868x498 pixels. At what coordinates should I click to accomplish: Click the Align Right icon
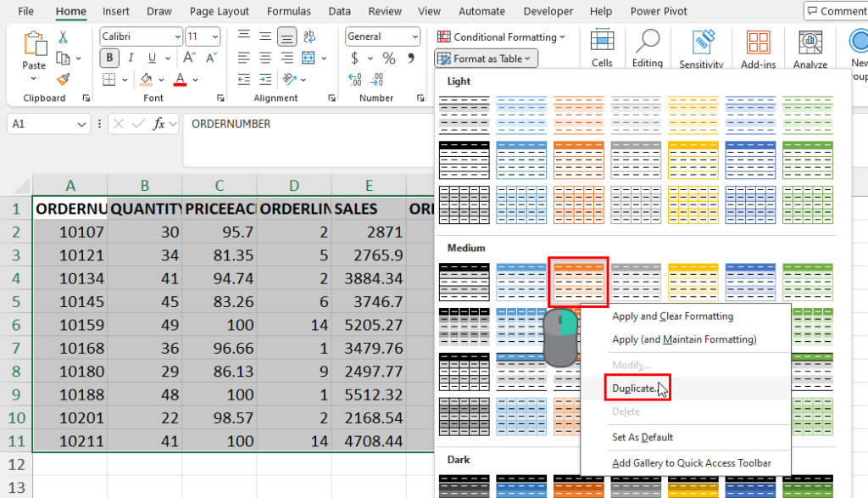coord(287,58)
